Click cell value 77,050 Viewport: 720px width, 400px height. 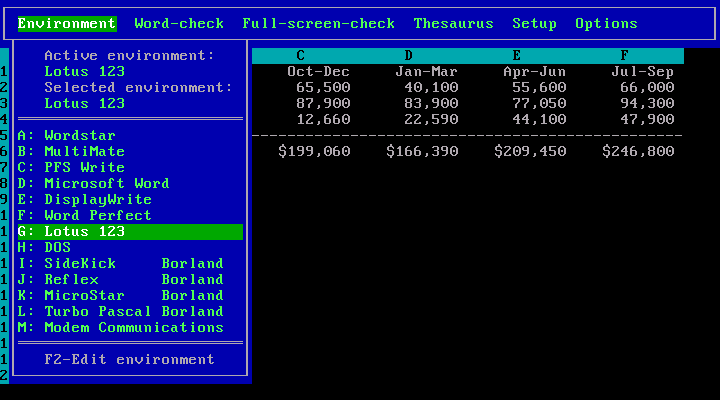(539, 104)
